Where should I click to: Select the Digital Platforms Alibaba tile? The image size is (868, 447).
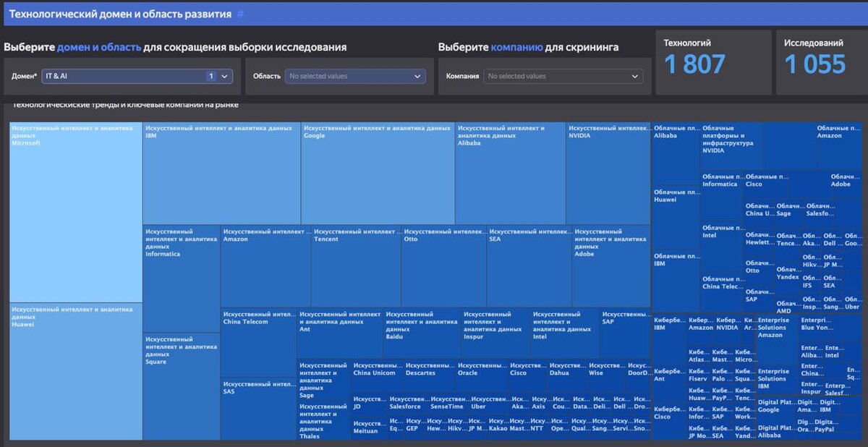[x=775, y=431]
